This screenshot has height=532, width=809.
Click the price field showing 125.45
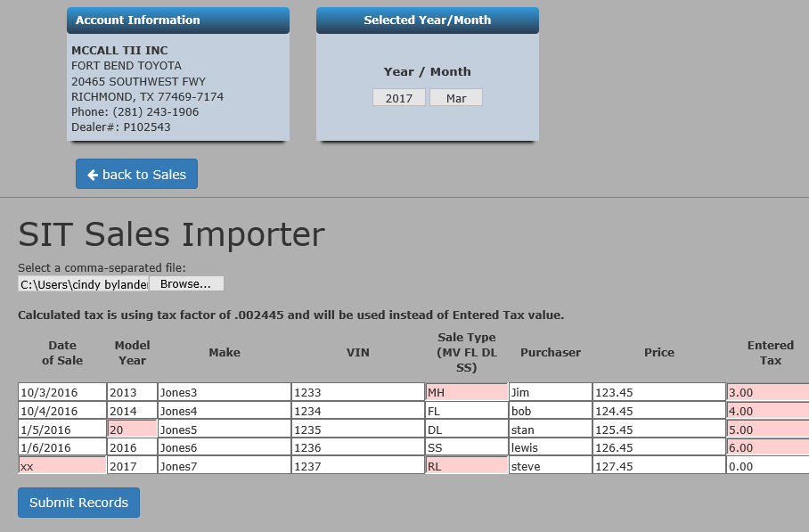click(658, 430)
